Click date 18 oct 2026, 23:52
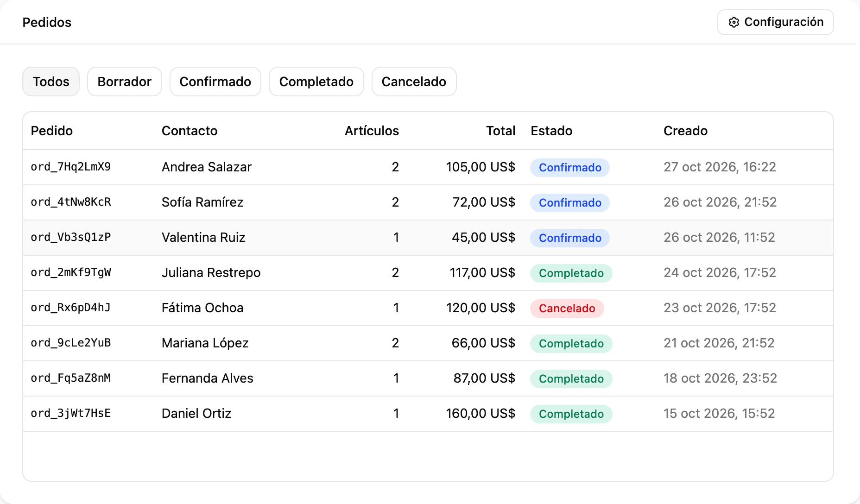Viewport: 860px width, 504px height. click(720, 378)
